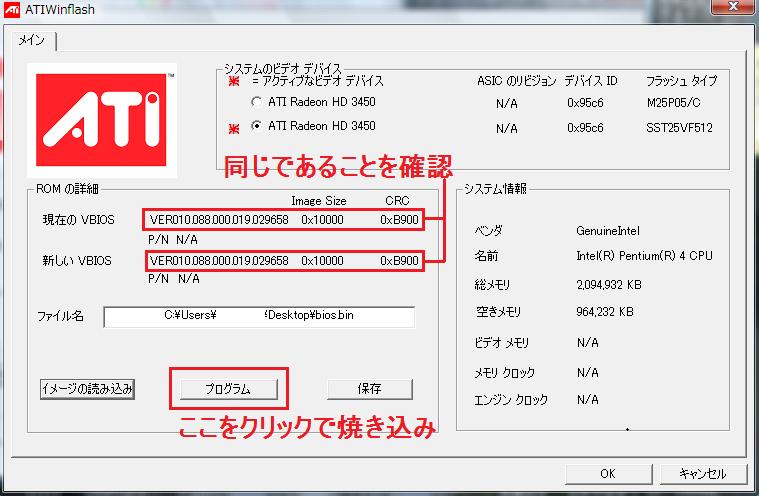
Task: Click the flash type M25P05/C value
Action: (673, 103)
